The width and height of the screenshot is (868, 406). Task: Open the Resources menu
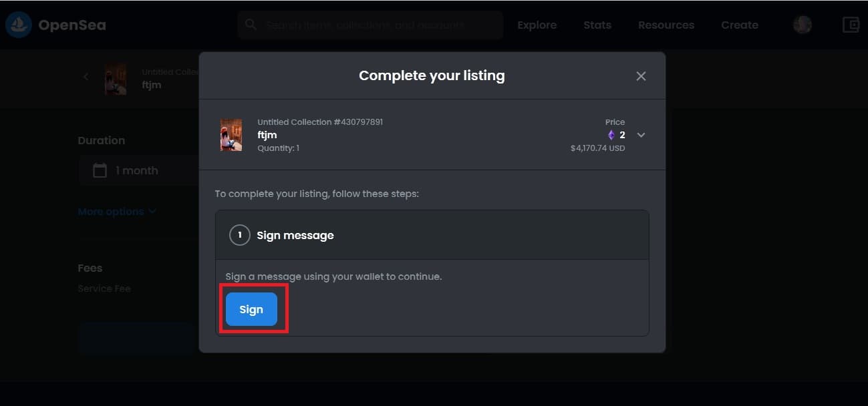tap(666, 25)
